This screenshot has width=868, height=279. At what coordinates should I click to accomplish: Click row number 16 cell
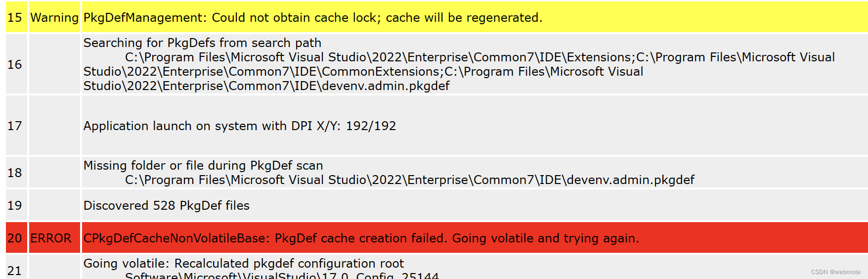15,64
